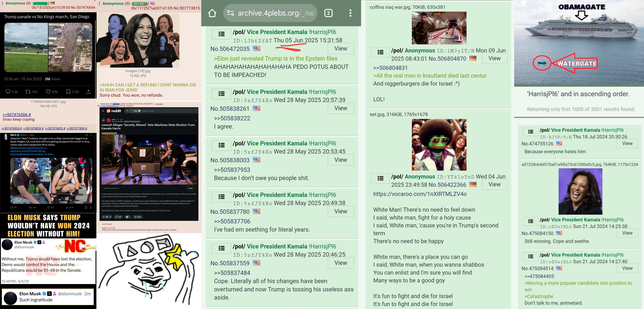Click the Reddit logo
Viewport: 644px width, 309px height.
[114, 111]
